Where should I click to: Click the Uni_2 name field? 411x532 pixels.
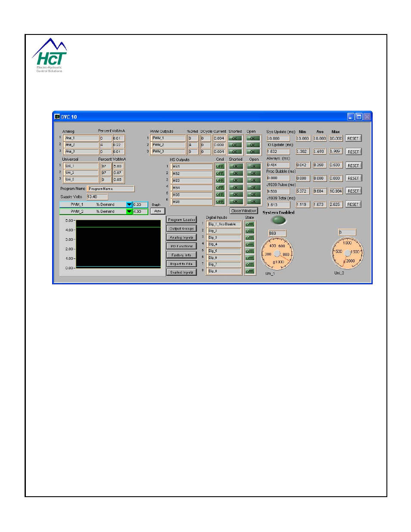(81, 173)
